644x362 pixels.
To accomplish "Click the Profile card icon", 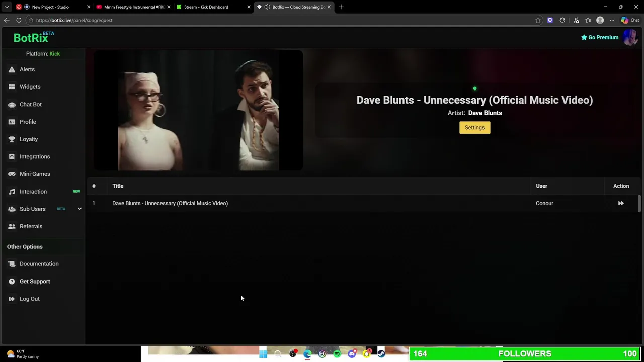I will click(x=12, y=122).
